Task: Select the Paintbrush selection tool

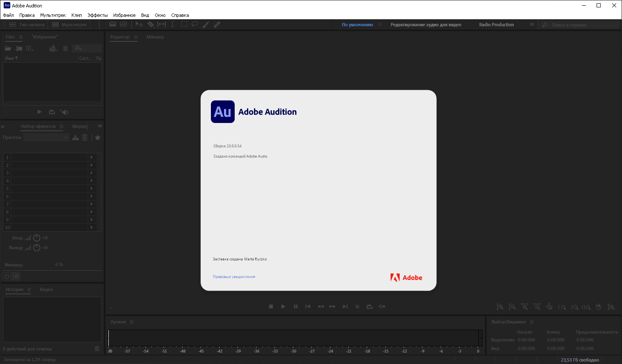Action: tap(206, 25)
